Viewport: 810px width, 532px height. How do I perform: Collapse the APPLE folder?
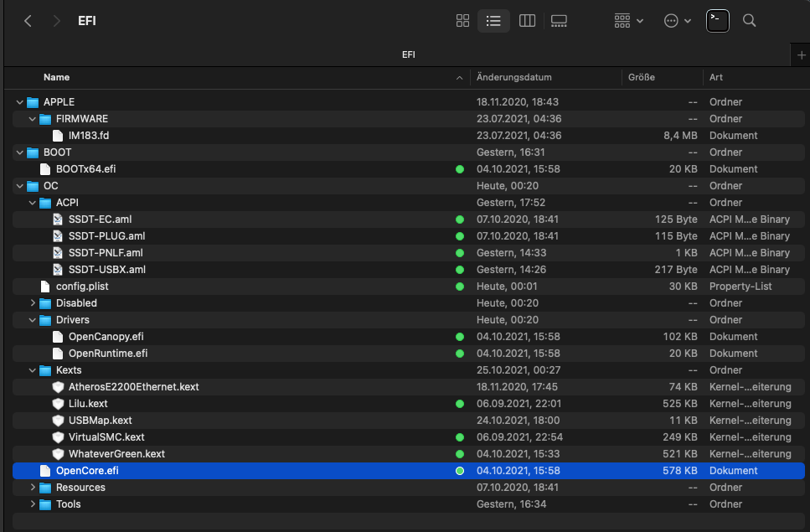[19, 102]
